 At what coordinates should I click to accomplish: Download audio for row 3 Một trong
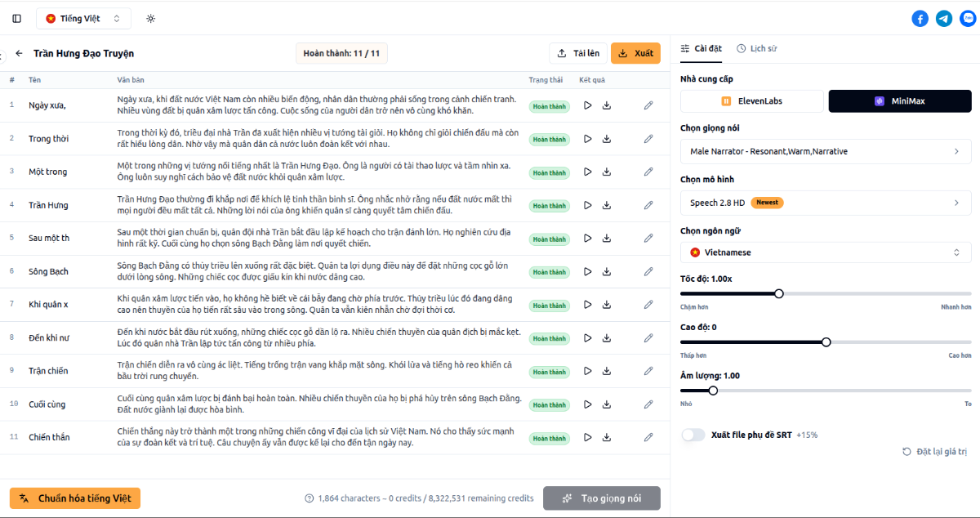[607, 172]
